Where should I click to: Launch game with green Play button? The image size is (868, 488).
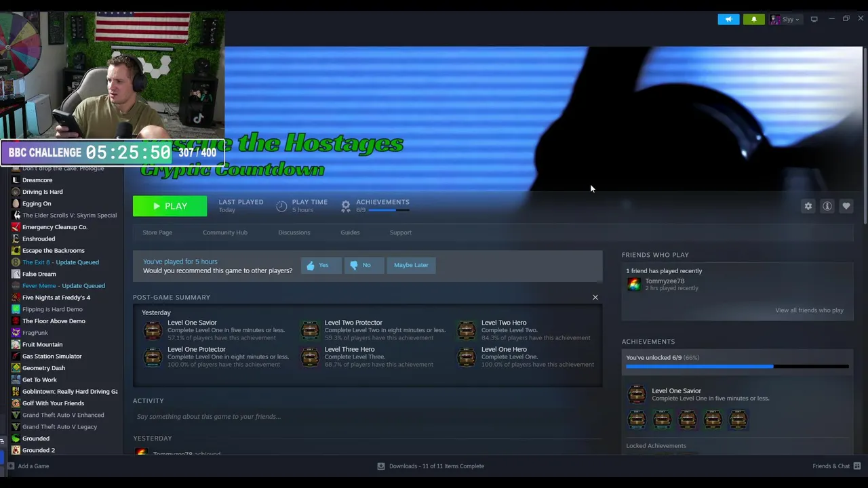click(170, 206)
